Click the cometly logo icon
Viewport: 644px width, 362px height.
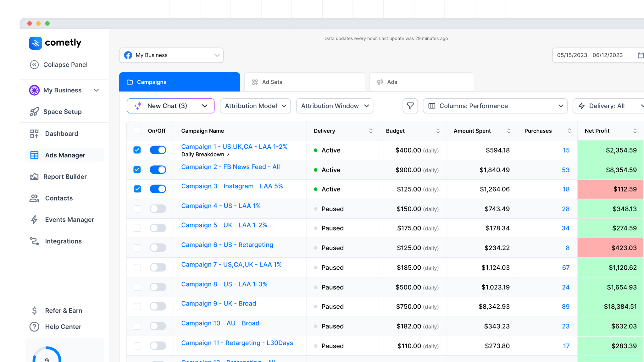[x=36, y=43]
